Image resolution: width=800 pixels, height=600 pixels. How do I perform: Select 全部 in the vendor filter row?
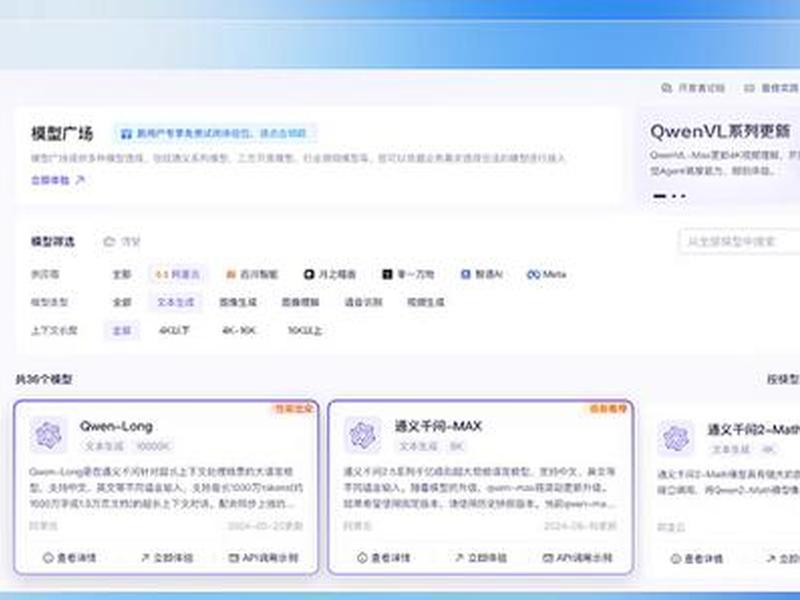coord(121,274)
